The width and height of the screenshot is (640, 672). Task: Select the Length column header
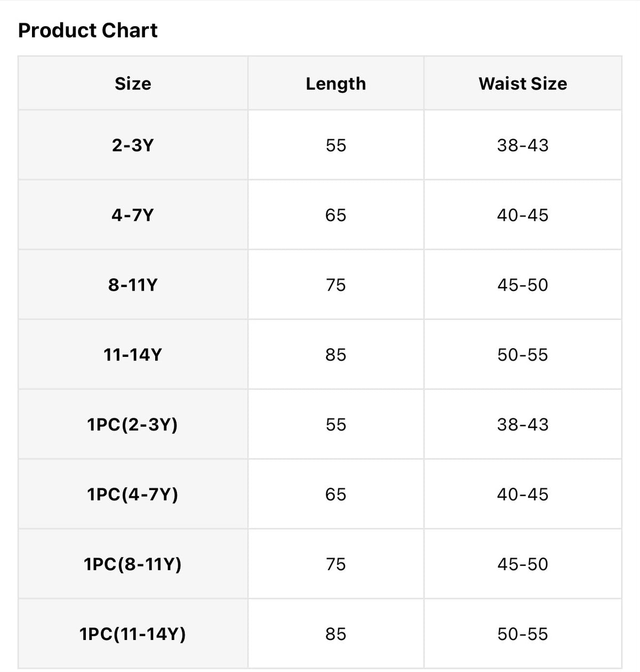tap(336, 84)
